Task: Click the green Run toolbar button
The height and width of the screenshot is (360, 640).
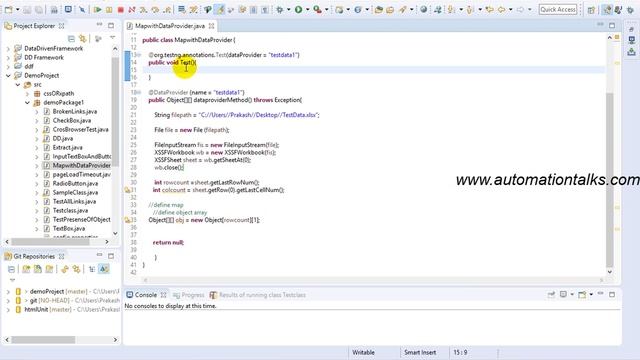Action: 298,9
